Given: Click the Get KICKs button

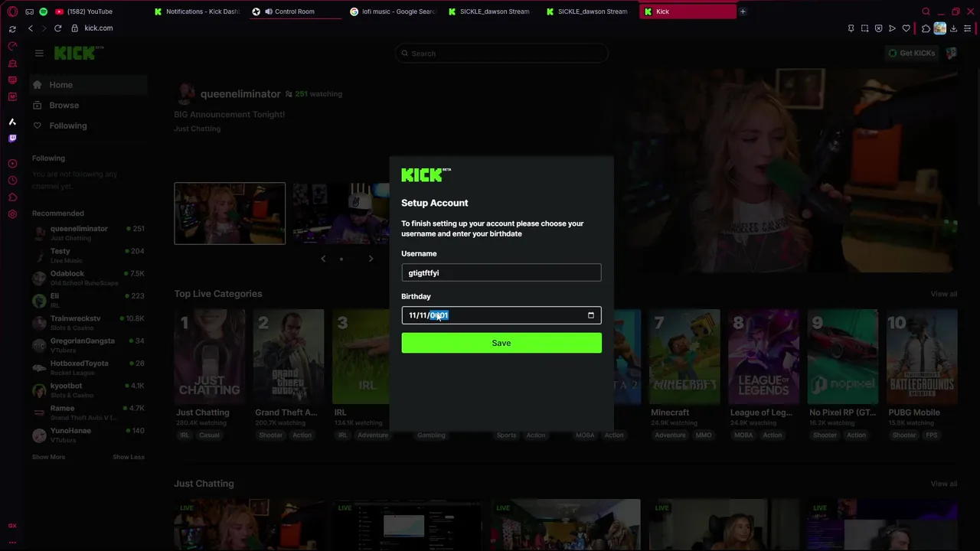Looking at the screenshot, I should point(911,53).
